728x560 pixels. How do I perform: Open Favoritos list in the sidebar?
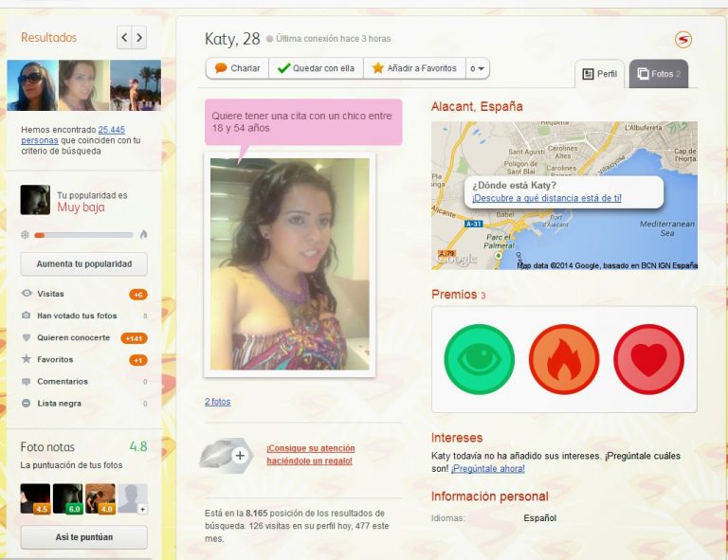pyautogui.click(x=55, y=360)
